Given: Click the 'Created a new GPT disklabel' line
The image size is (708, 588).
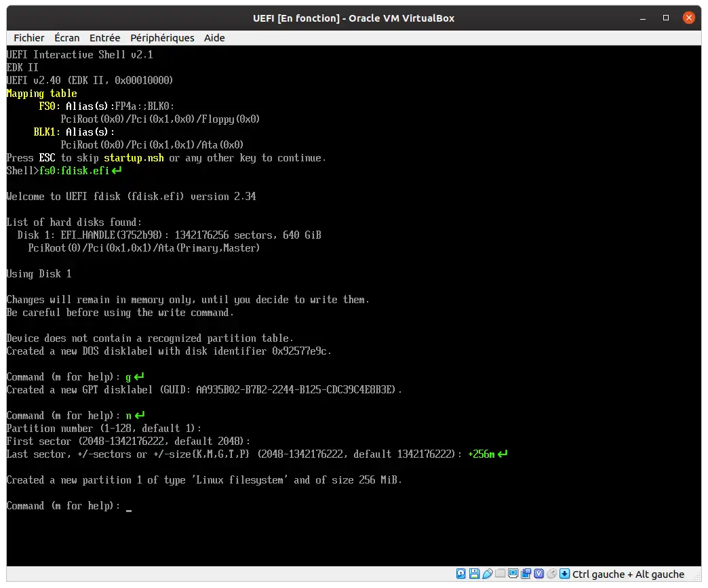Looking at the screenshot, I should point(204,390).
